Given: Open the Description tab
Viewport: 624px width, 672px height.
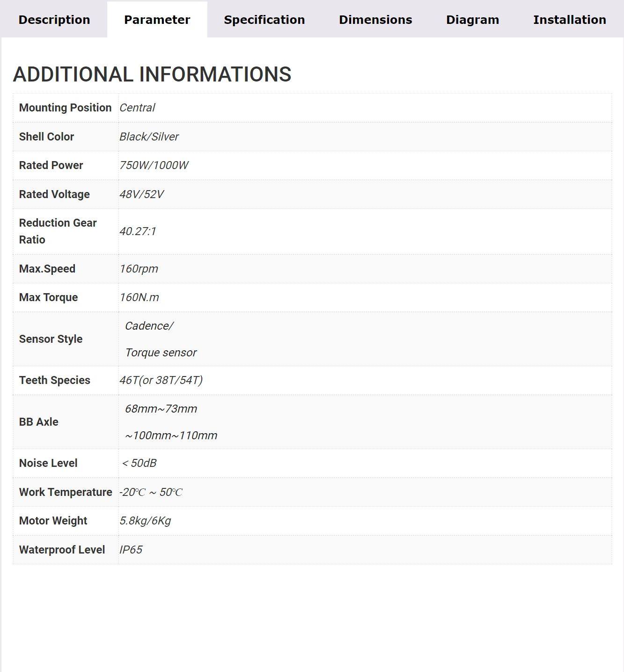Looking at the screenshot, I should pos(54,20).
